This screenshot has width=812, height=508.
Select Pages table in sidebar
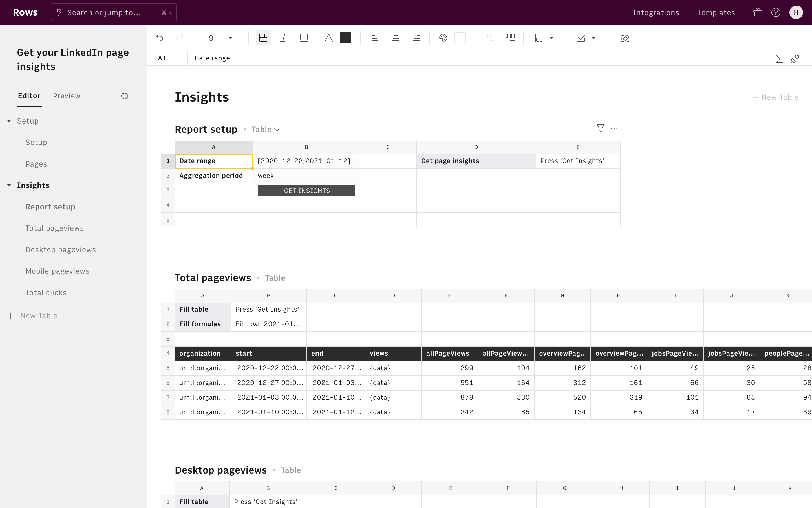(x=36, y=164)
